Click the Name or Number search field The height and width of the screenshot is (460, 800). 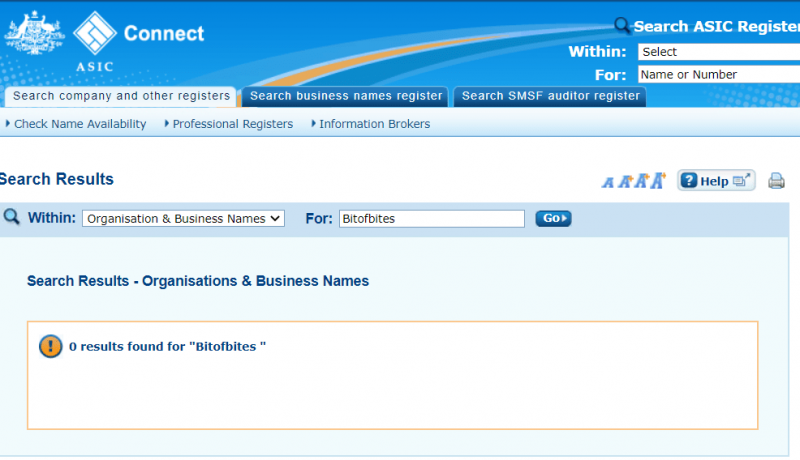click(x=718, y=74)
